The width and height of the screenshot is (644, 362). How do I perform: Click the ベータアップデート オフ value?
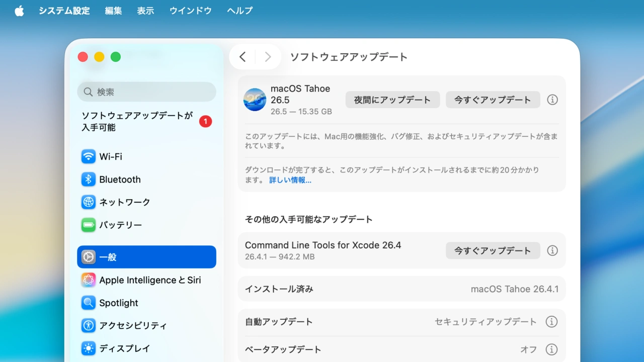tap(529, 349)
